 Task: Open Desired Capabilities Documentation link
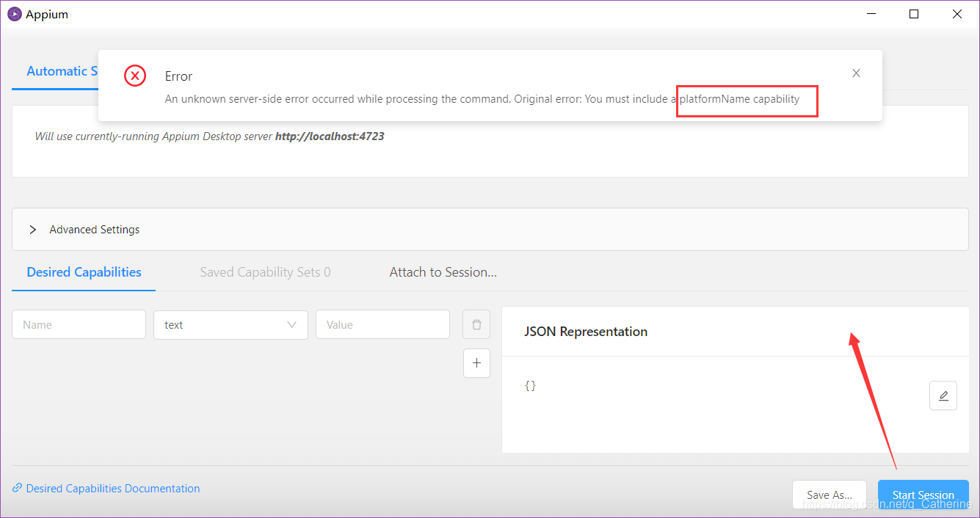coord(113,489)
